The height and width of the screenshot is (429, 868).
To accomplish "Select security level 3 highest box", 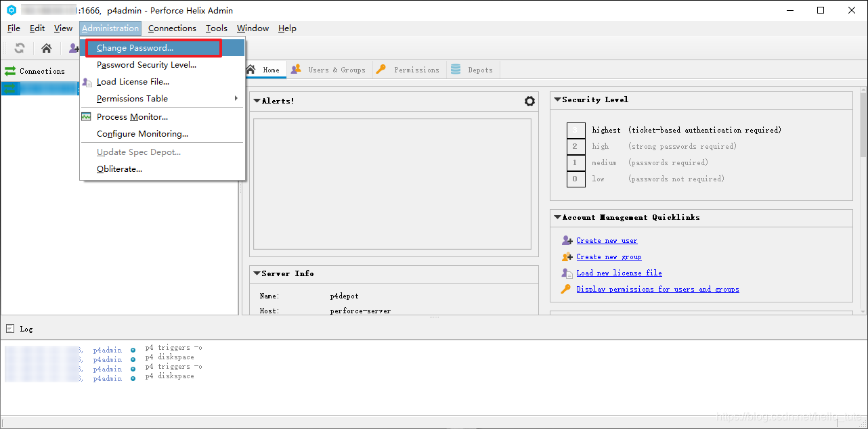I will click(x=576, y=130).
